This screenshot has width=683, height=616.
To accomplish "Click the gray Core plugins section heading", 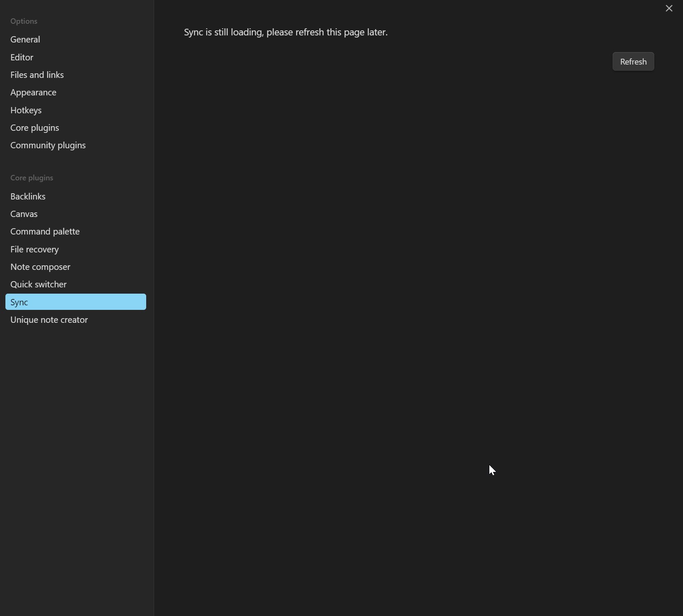I will coord(32,178).
